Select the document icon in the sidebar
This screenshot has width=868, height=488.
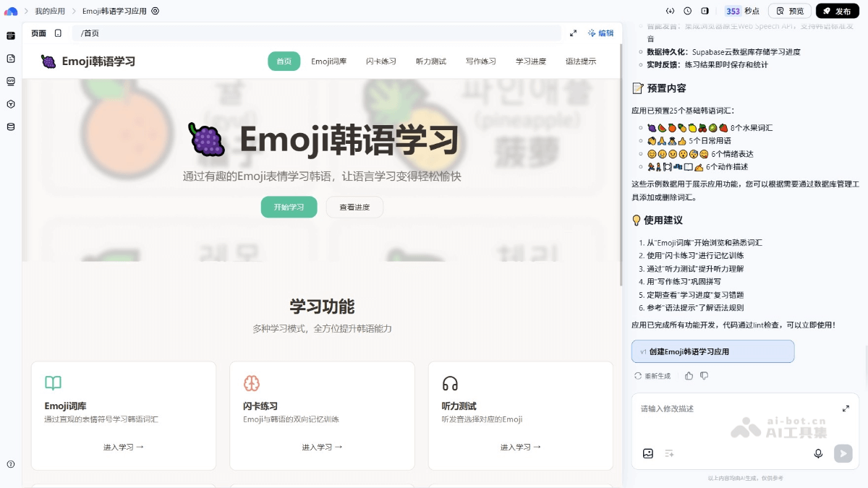click(x=10, y=59)
